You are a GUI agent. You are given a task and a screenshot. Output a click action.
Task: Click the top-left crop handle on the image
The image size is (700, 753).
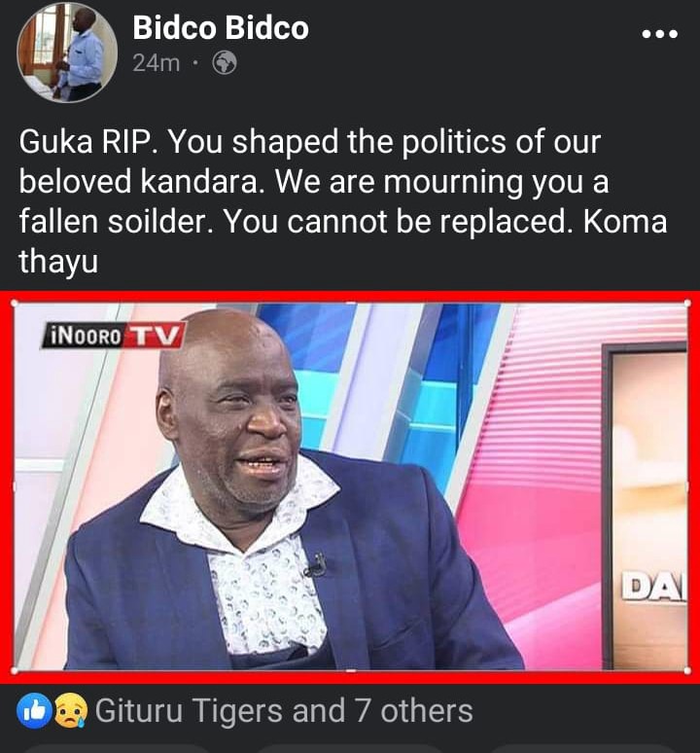click(14, 303)
